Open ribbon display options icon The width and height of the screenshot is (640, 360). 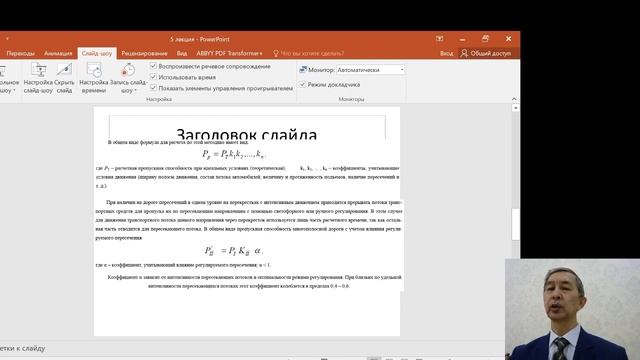tap(440, 39)
